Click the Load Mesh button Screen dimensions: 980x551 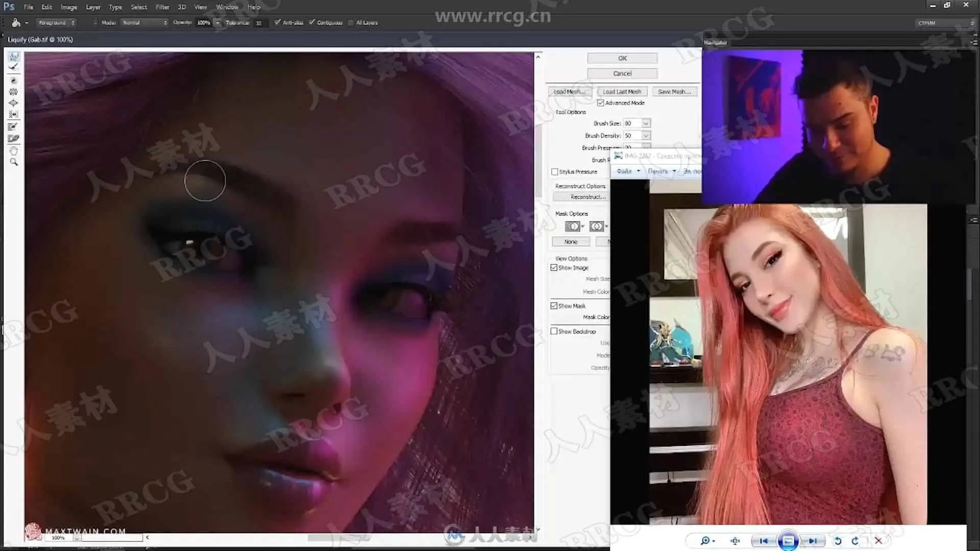[x=570, y=92]
